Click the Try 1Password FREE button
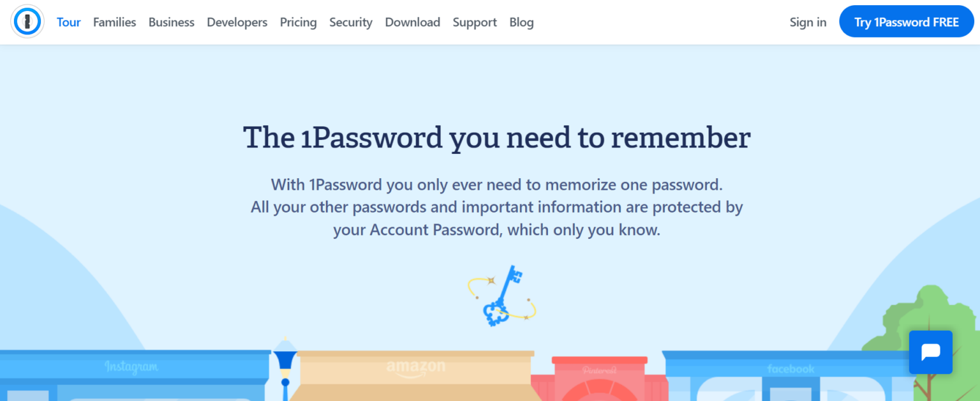The image size is (980, 401). 906,21
